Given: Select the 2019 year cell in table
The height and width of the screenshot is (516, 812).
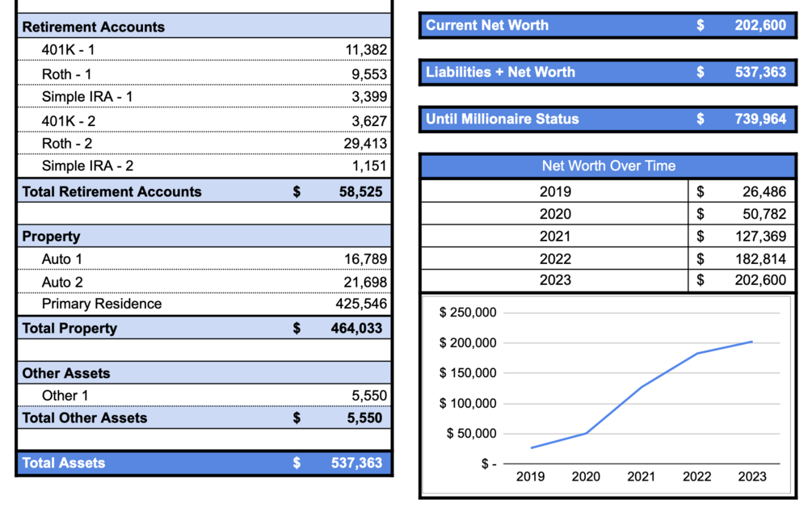Looking at the screenshot, I should point(554,191).
